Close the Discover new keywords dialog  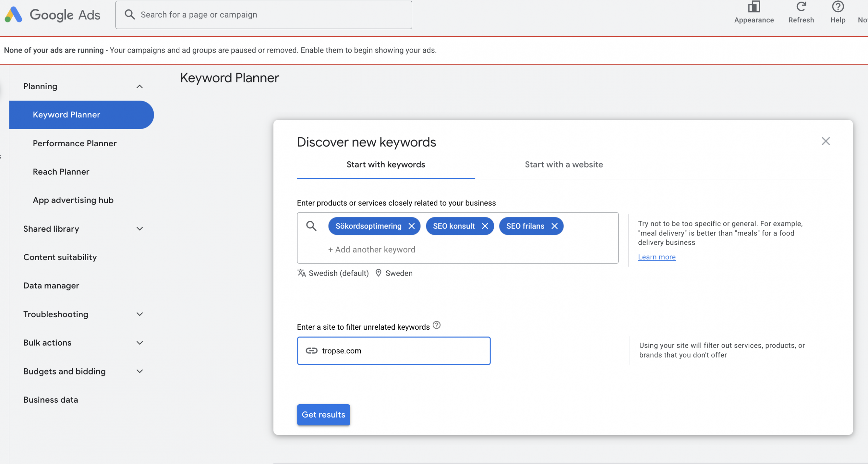tap(826, 141)
